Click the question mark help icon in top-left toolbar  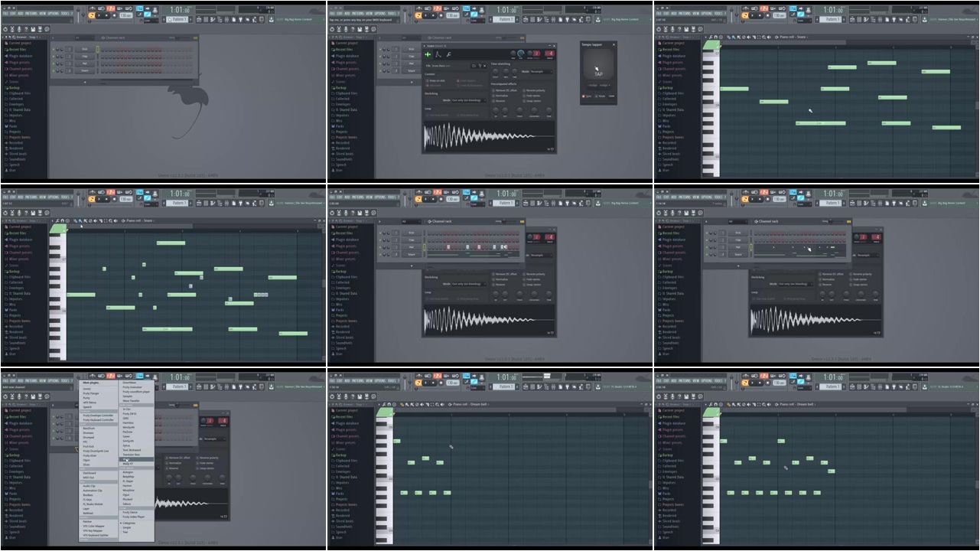click(26, 29)
